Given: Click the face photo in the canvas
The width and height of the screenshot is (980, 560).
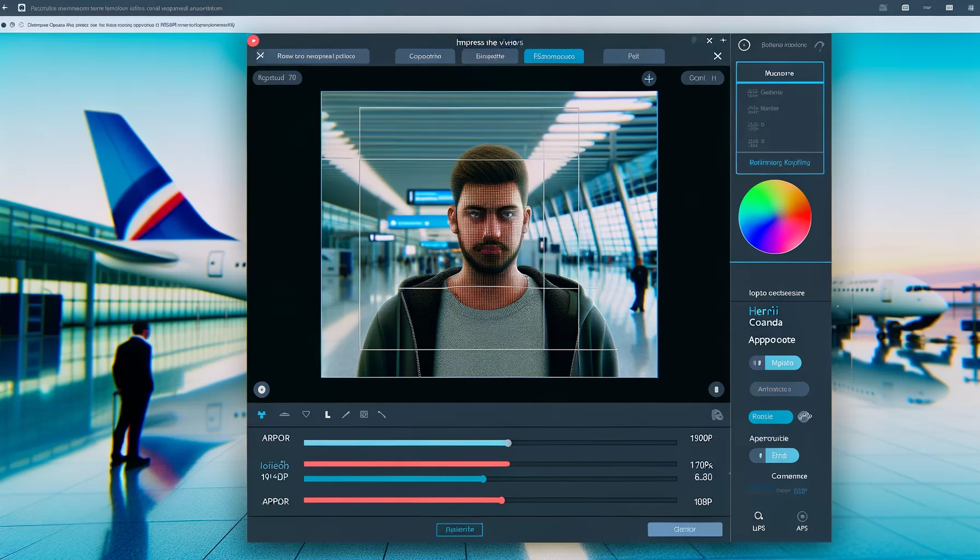Looking at the screenshot, I should pos(489,234).
